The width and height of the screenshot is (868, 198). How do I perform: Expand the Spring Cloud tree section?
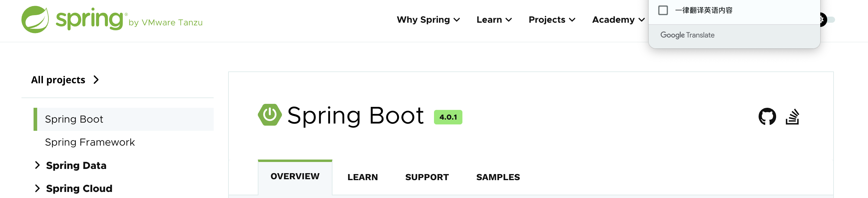coord(37,188)
